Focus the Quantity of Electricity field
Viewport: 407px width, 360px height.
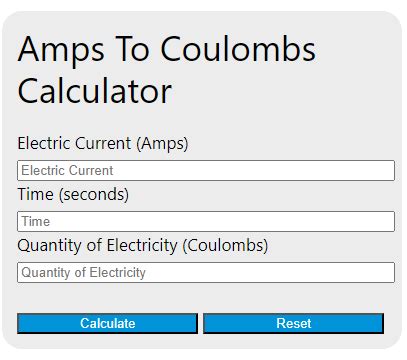(x=206, y=273)
